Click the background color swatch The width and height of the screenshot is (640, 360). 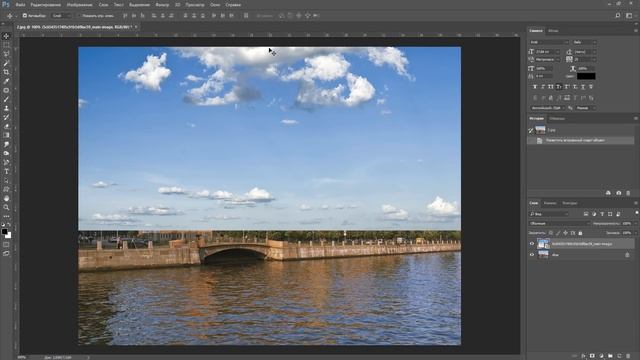click(9, 236)
